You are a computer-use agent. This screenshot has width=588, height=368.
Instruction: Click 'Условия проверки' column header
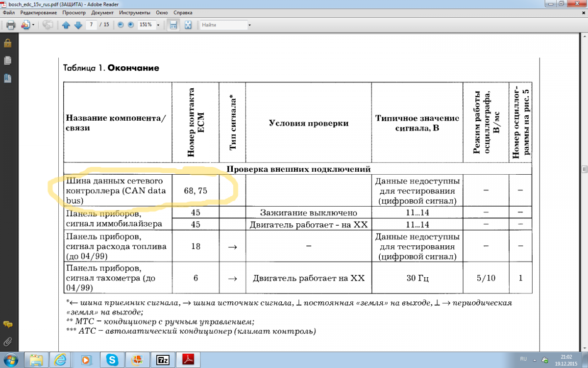click(x=308, y=123)
